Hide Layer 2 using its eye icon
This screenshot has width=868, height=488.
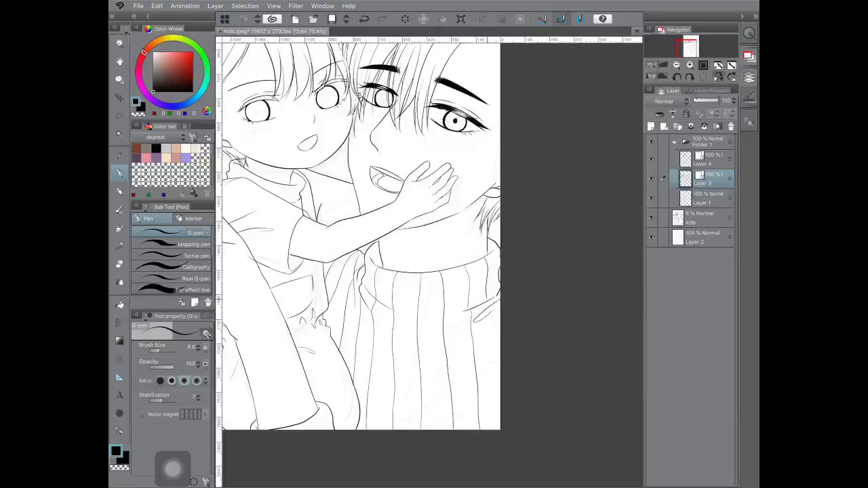coord(652,237)
